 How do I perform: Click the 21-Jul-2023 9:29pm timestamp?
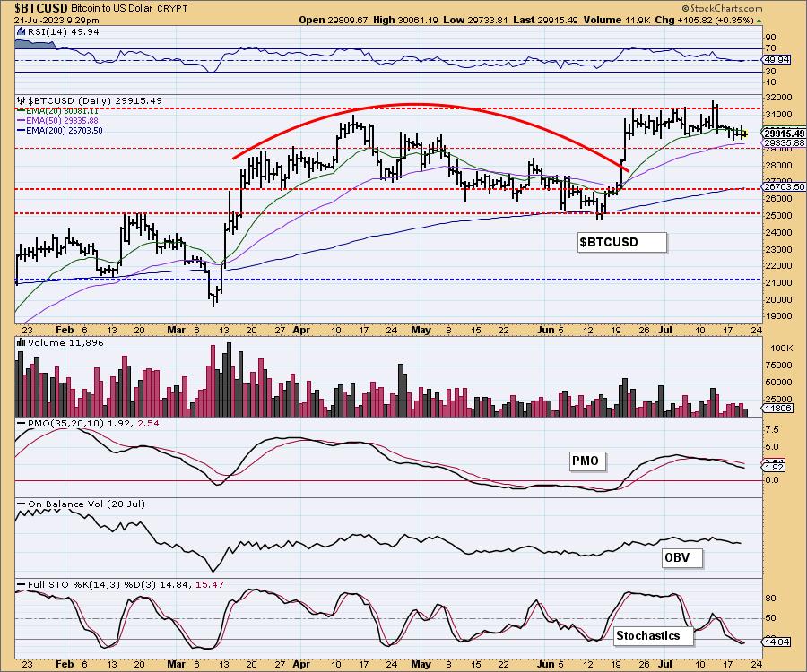[56, 20]
